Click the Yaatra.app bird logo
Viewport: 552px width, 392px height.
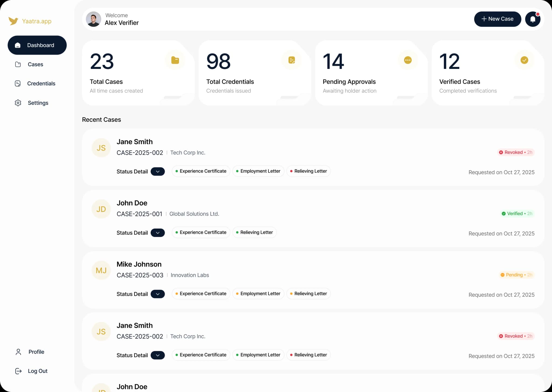tap(13, 21)
